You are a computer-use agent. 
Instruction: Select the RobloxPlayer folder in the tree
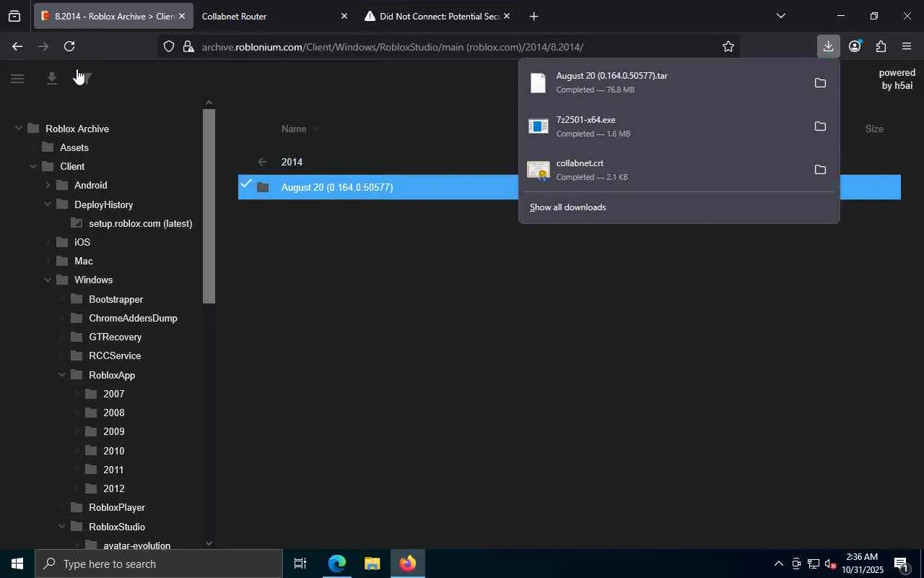[x=117, y=507]
